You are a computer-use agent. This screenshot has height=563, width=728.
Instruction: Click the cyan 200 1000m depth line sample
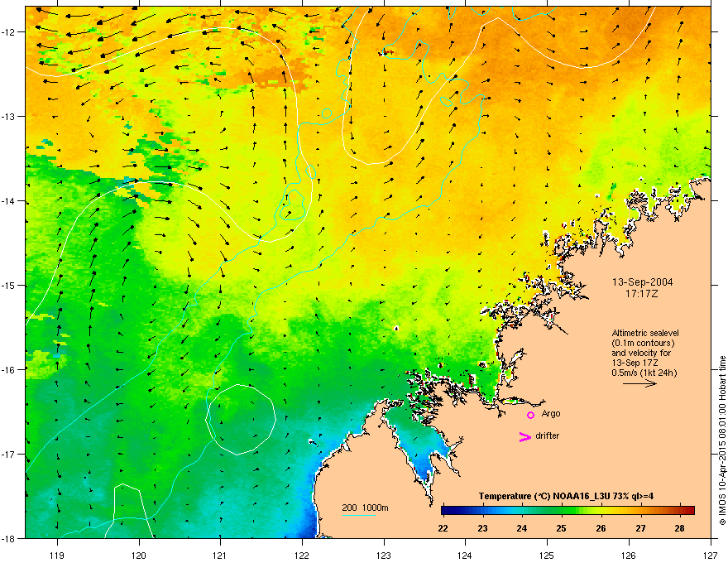[358, 515]
